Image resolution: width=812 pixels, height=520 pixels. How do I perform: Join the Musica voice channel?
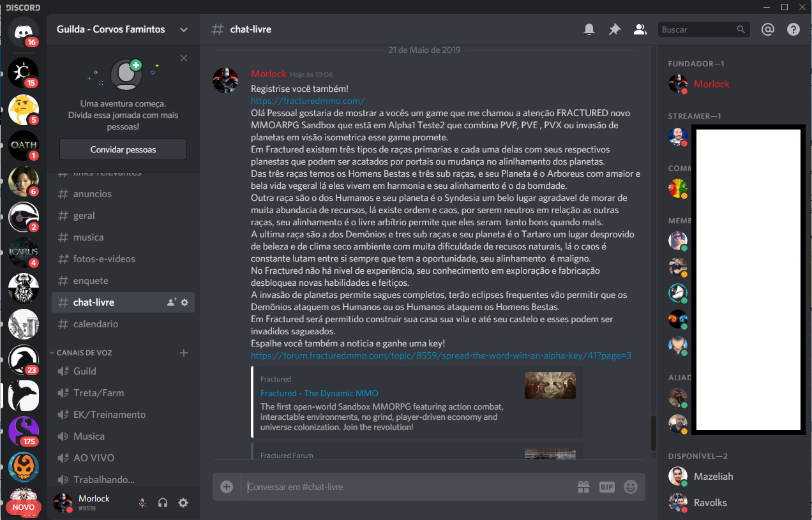(x=123, y=436)
